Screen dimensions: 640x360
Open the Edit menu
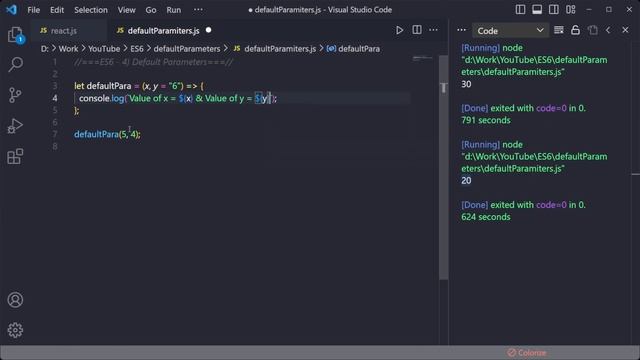tap(57, 10)
